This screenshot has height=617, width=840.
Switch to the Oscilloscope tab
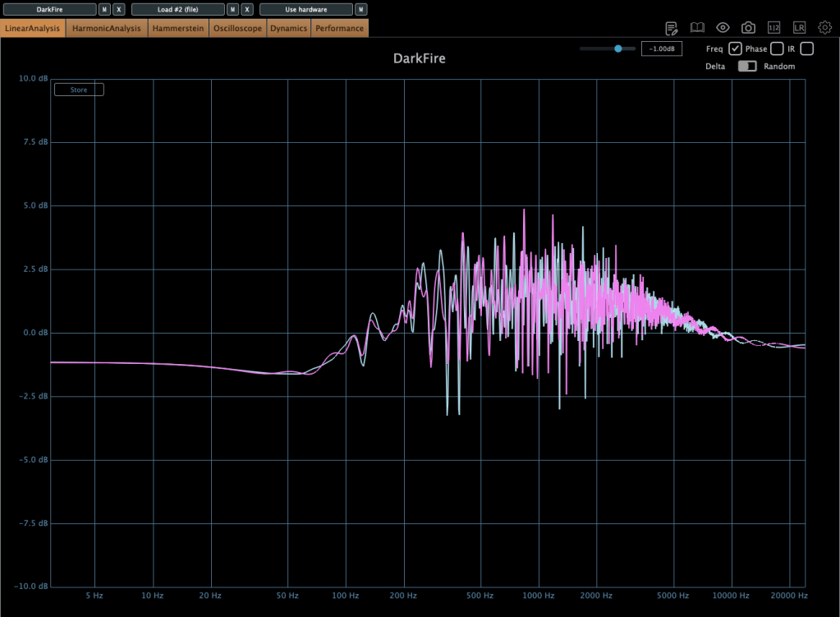(x=237, y=29)
